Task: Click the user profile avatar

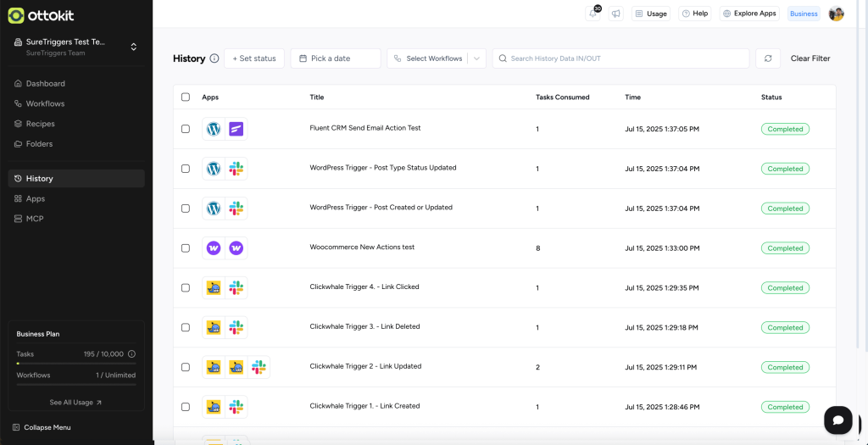Action: pyautogui.click(x=836, y=14)
